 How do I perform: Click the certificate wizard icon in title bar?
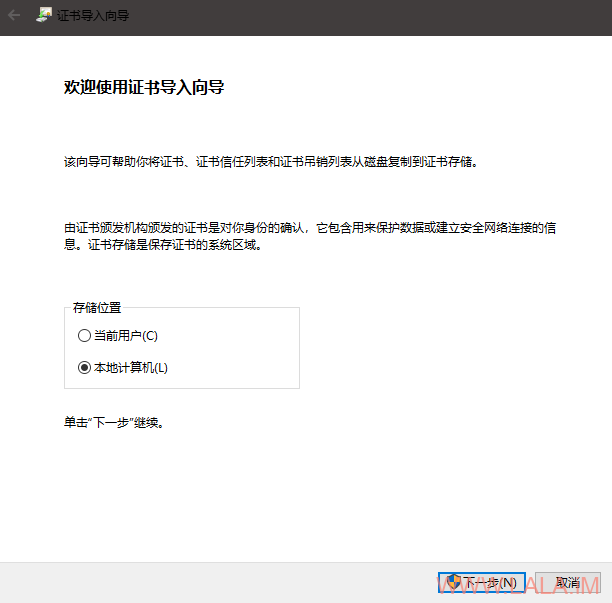tap(44, 15)
